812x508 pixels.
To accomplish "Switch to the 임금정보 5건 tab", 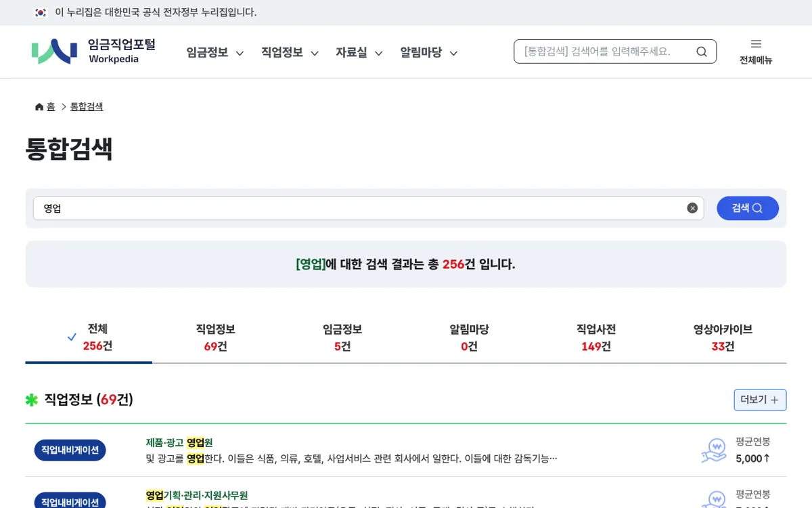I will coord(342,337).
